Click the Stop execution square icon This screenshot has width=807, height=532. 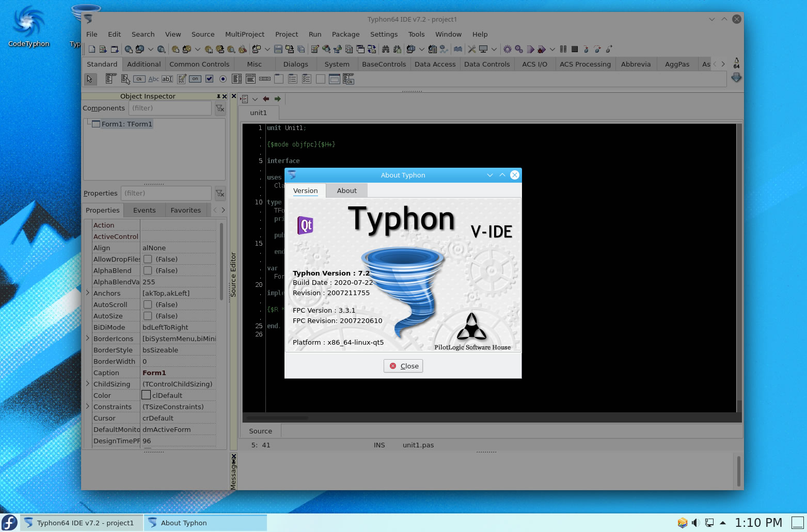tap(575, 49)
